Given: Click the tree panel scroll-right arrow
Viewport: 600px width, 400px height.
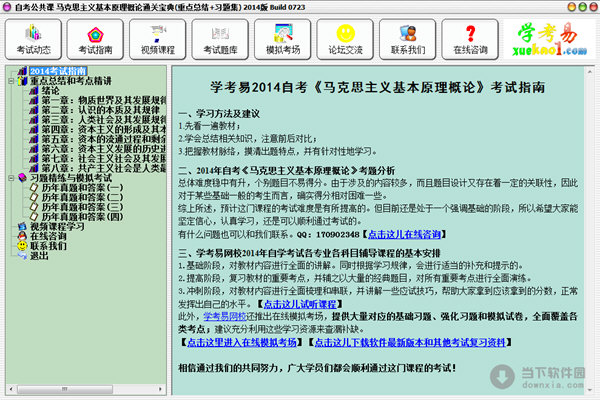Looking at the screenshot, I should tap(160, 389).
